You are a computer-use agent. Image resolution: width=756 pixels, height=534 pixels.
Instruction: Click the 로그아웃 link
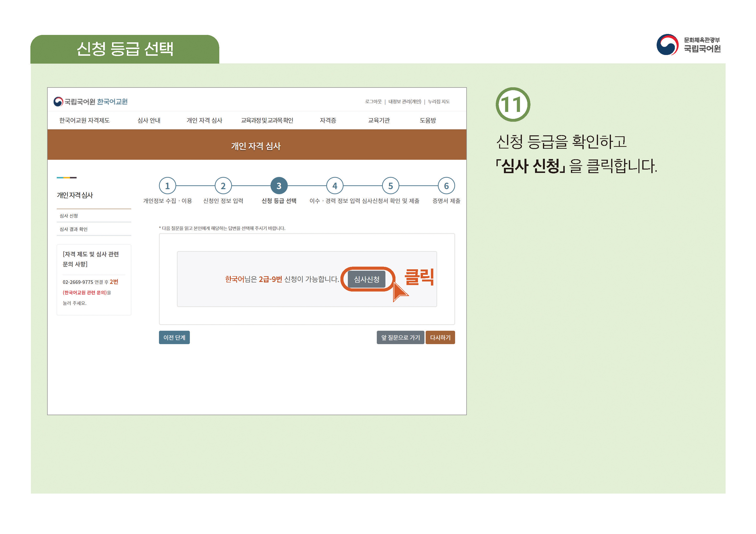click(x=373, y=102)
